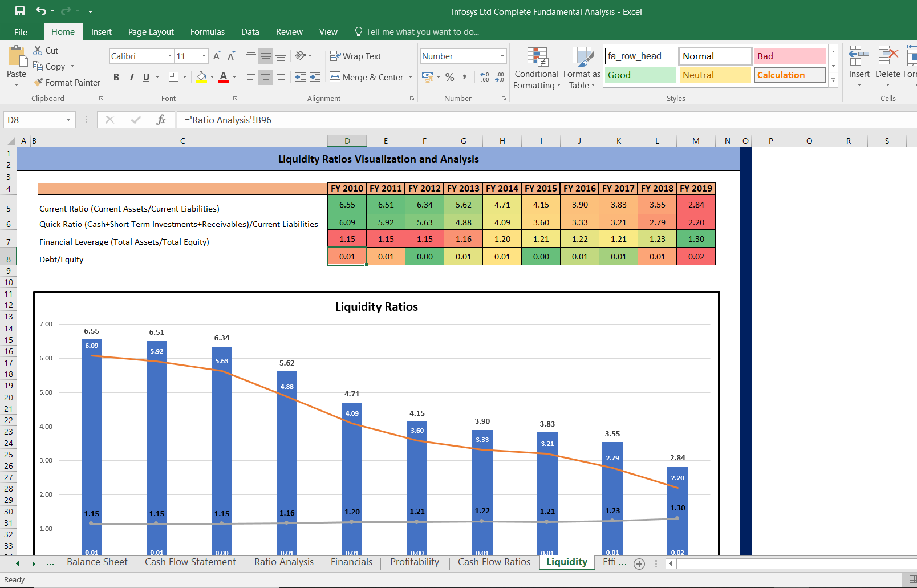Viewport: 917px width, 588px height.
Task: Click the Decrease Decimal icon
Action: pos(500,77)
